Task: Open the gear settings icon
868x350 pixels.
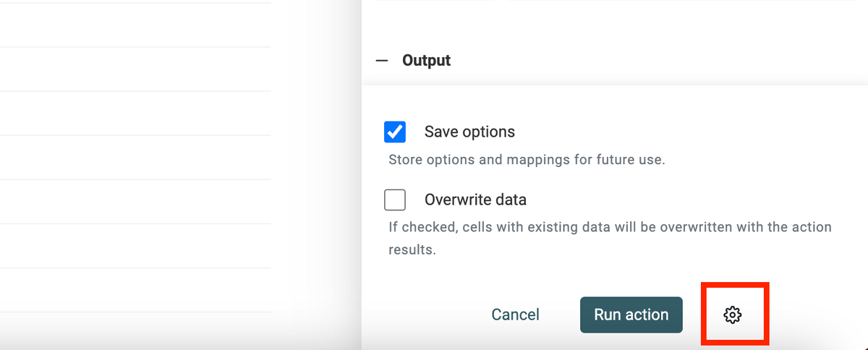Action: coord(733,315)
